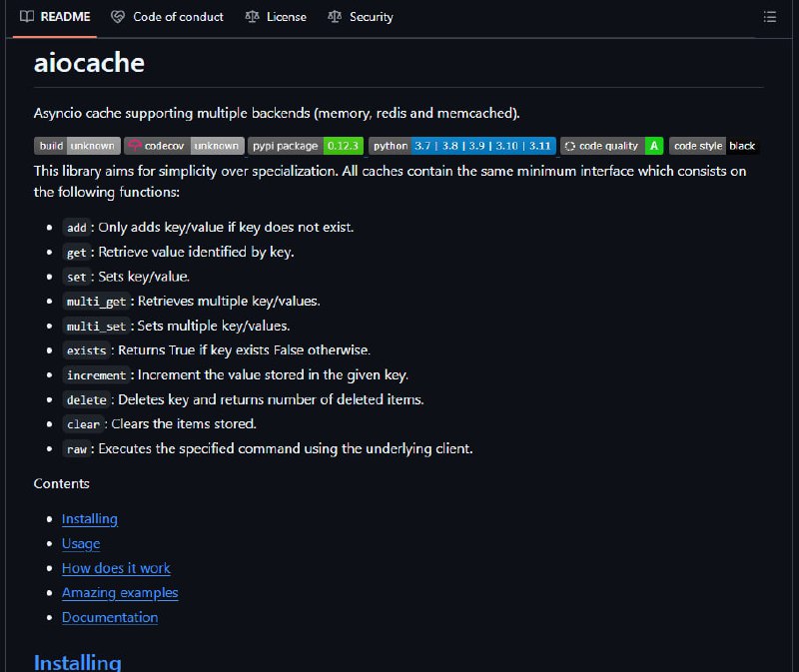799x672 pixels.
Task: Open the License tab
Action: [276, 17]
